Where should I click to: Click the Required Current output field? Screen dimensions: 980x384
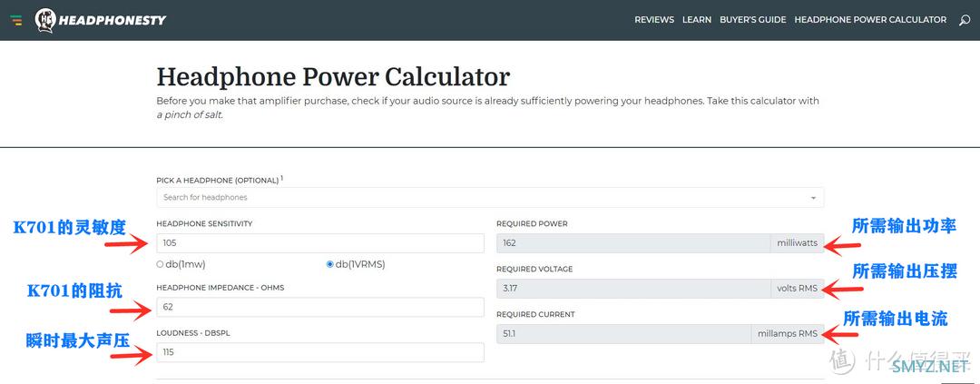point(624,334)
